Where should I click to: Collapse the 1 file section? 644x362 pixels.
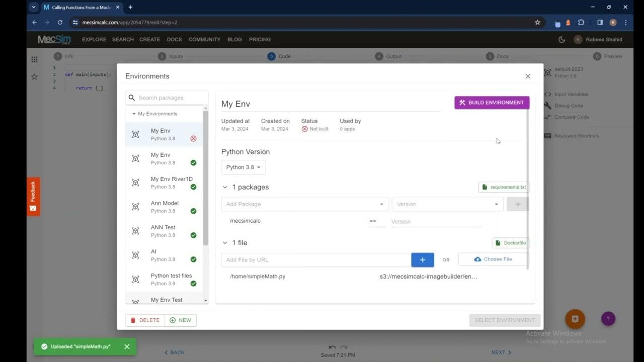coord(225,243)
